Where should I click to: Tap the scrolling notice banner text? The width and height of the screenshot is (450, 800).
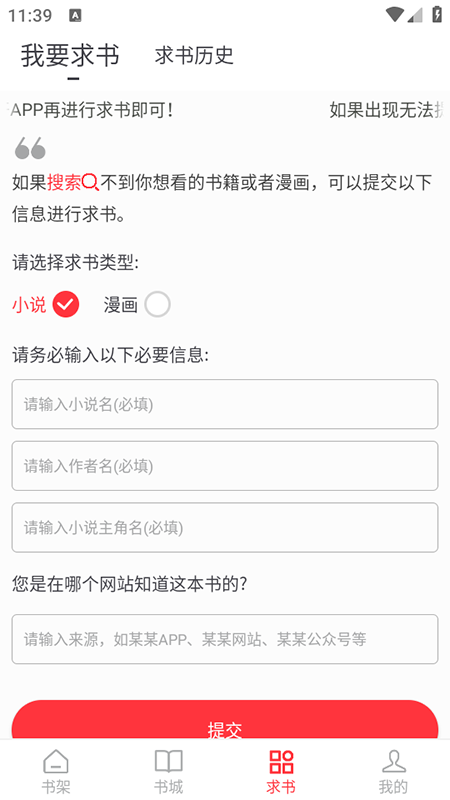(225, 110)
